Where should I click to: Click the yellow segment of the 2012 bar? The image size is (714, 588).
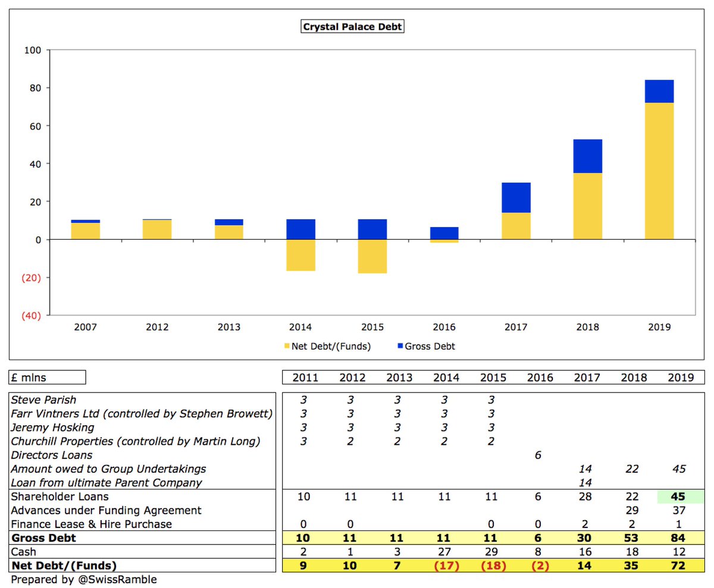[x=157, y=230]
